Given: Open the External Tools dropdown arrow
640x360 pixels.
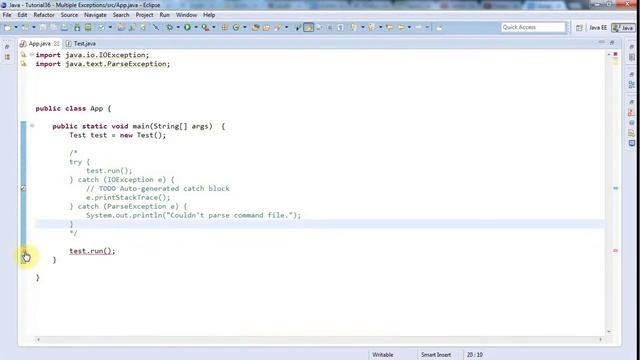Looking at the screenshot, I should point(213,27).
